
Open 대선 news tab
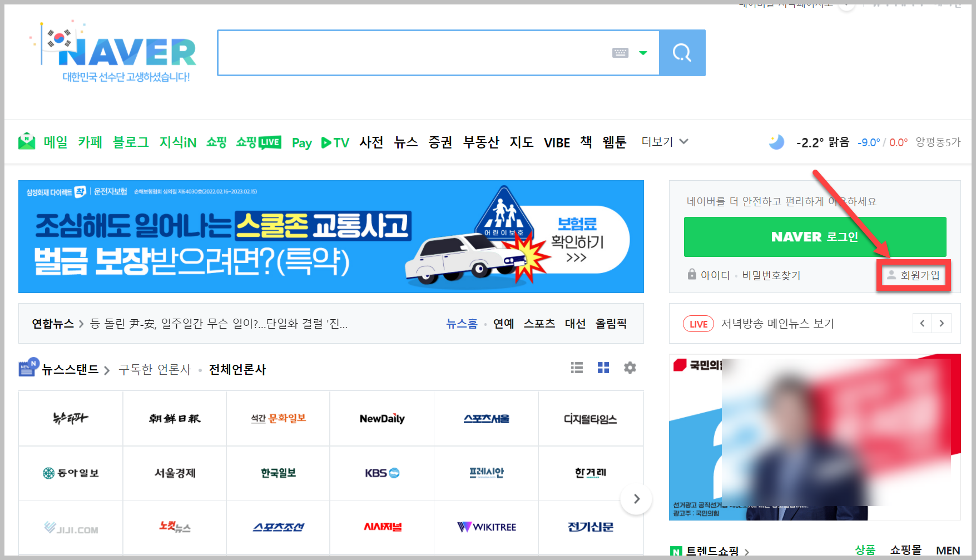tap(576, 324)
